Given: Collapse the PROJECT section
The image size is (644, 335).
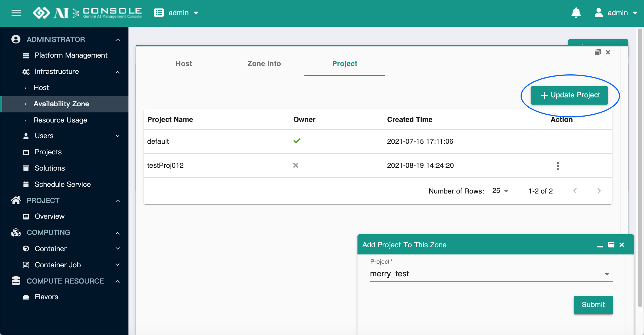Looking at the screenshot, I should click(x=118, y=201).
